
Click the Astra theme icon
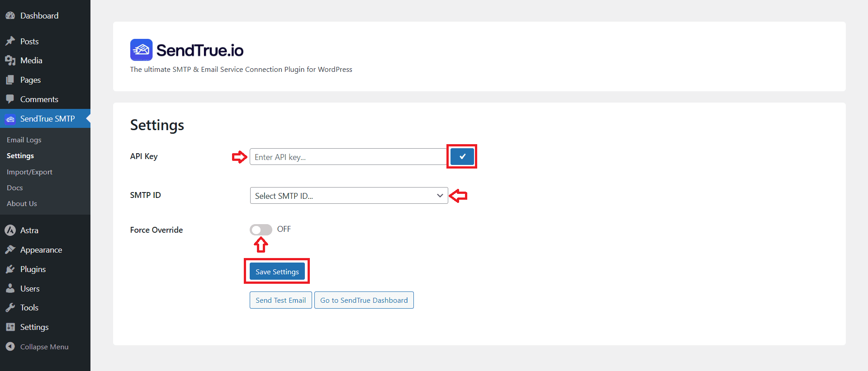pos(10,230)
